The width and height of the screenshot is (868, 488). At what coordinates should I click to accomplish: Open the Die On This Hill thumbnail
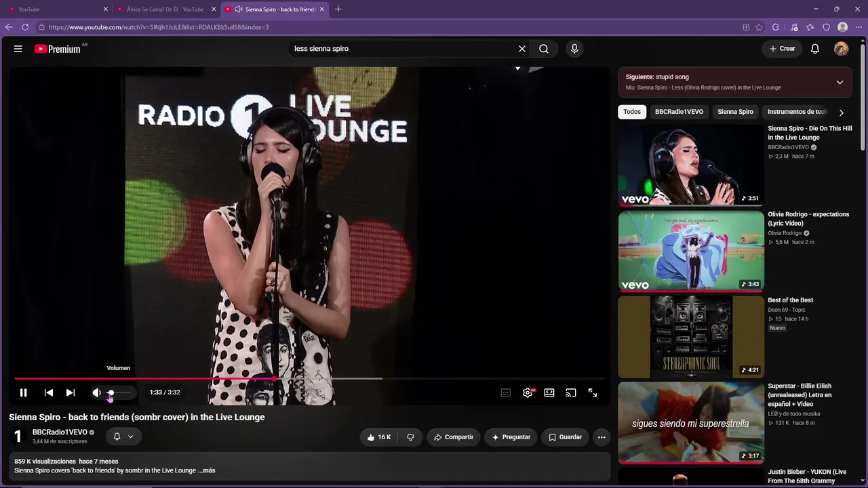click(691, 165)
